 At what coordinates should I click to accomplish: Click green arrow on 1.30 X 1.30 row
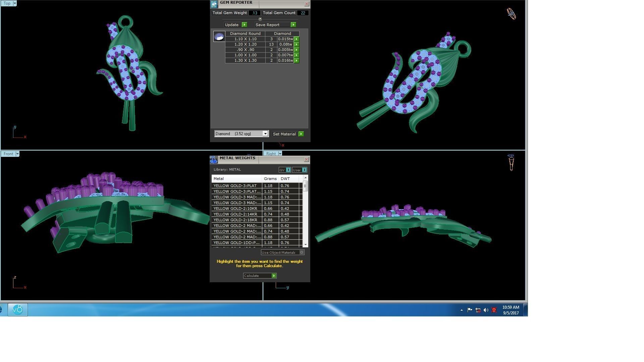(x=297, y=61)
